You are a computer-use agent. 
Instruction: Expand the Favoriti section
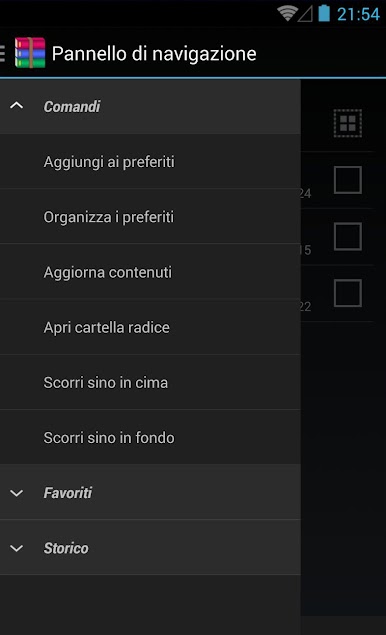(150, 492)
